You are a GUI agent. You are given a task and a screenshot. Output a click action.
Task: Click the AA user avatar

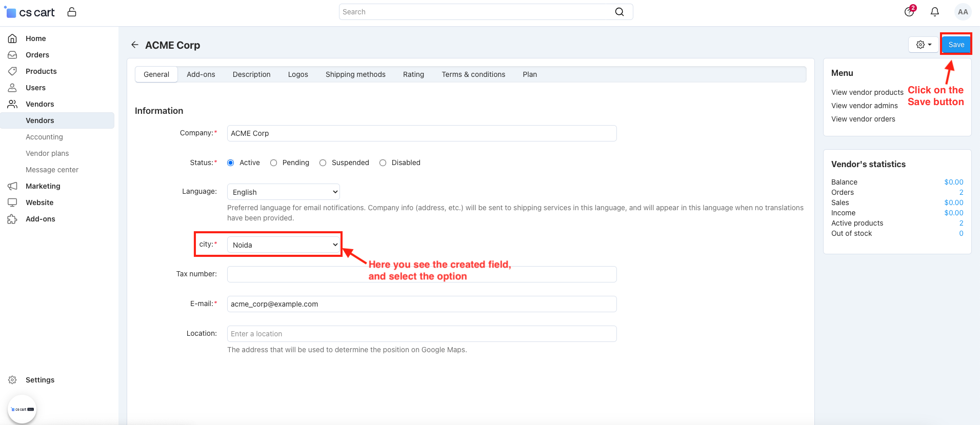[x=963, y=12]
